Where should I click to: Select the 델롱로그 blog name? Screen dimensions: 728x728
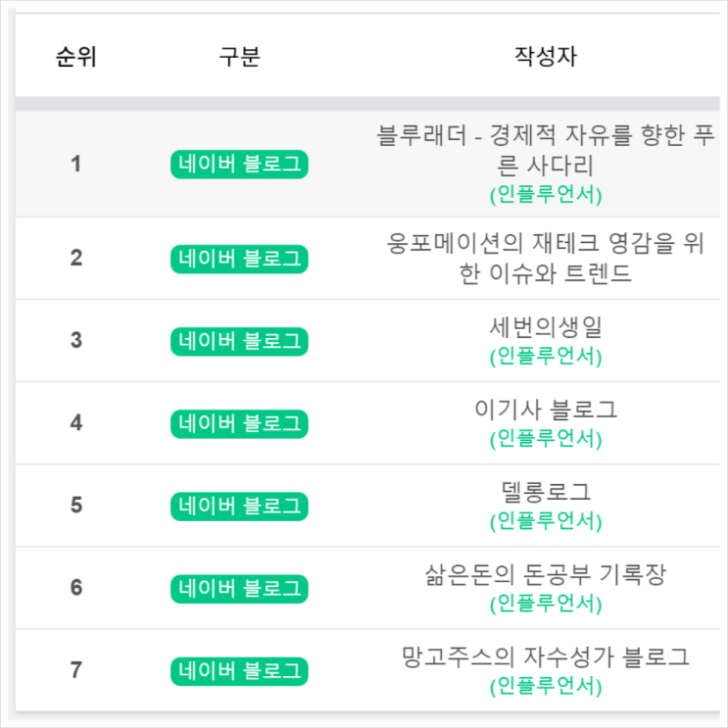(x=545, y=491)
